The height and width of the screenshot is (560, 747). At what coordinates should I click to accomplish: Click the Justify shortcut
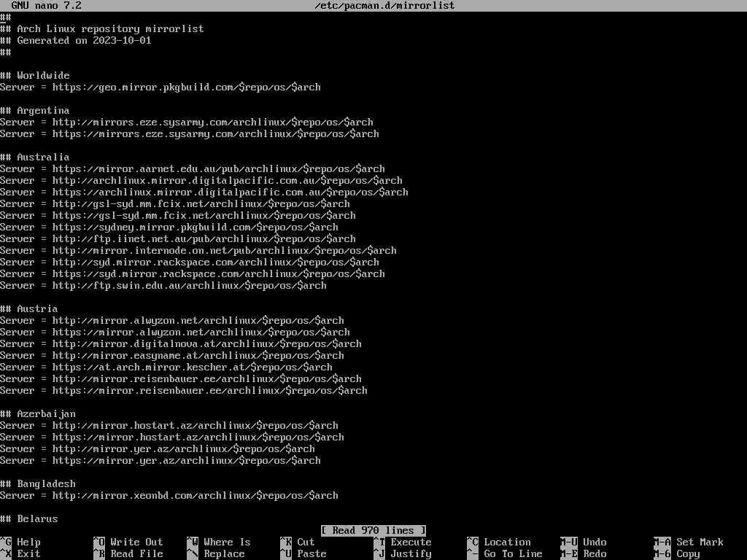coord(403,554)
